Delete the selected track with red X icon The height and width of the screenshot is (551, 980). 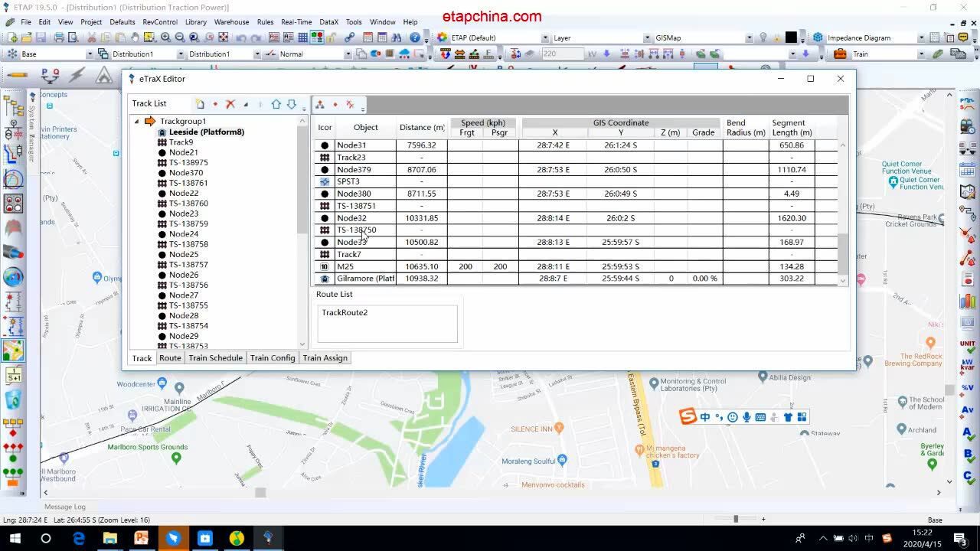pos(231,104)
